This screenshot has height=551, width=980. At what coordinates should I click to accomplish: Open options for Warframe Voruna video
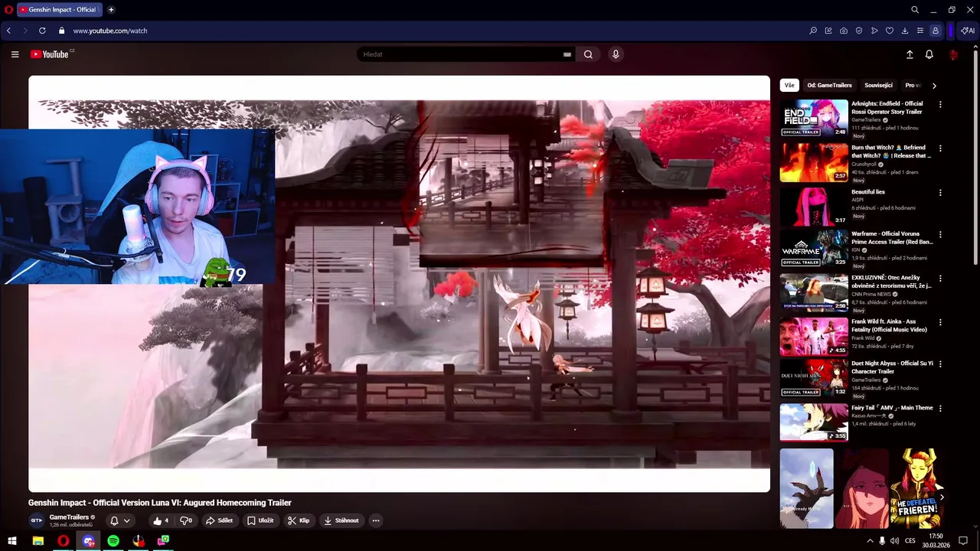pos(940,235)
